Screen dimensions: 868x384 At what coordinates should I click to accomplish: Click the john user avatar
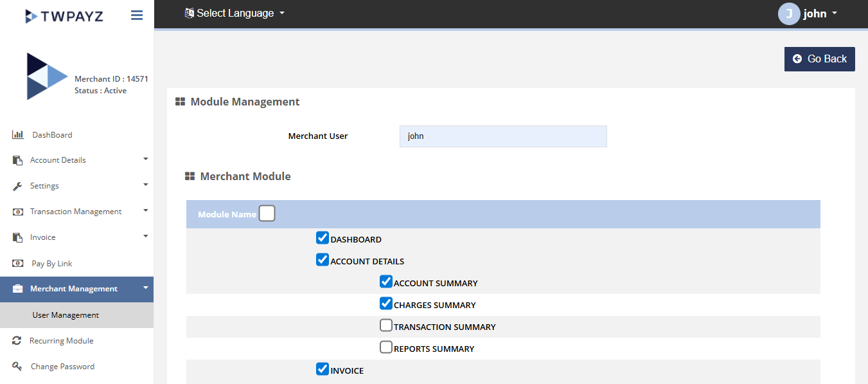(x=788, y=14)
